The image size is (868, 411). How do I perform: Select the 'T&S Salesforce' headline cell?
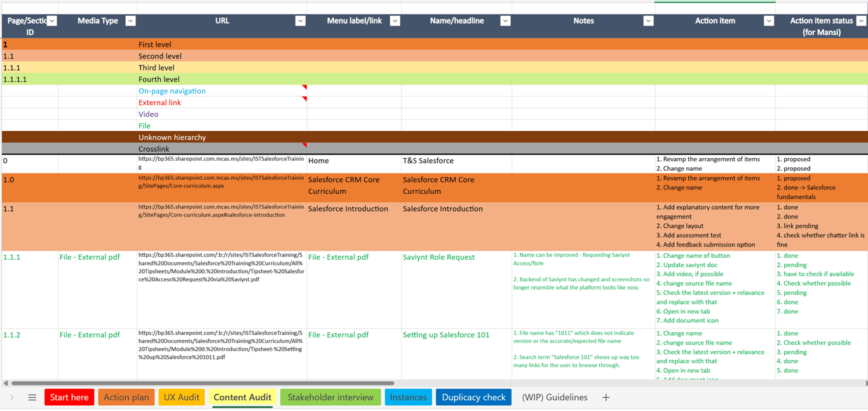(x=456, y=164)
